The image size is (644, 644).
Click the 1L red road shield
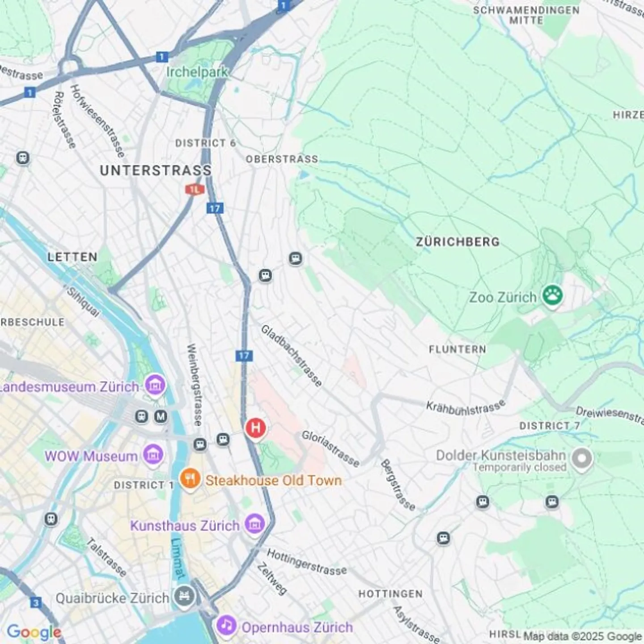[x=195, y=190]
